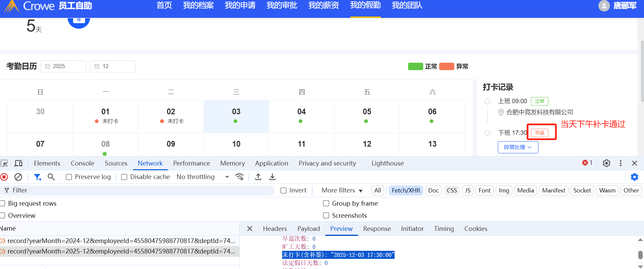Switch to Payload tab
The height and width of the screenshot is (269, 644).
[x=308, y=229]
